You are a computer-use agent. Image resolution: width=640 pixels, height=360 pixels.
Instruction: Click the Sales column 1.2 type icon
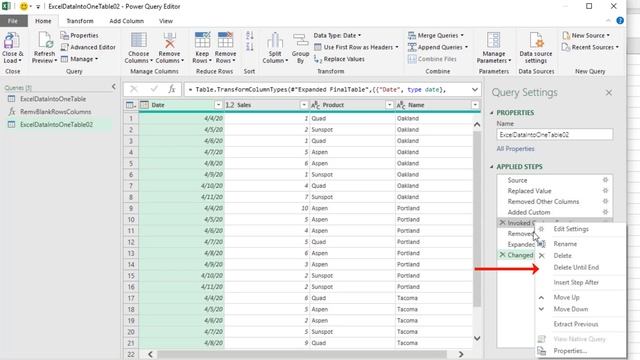click(x=230, y=105)
